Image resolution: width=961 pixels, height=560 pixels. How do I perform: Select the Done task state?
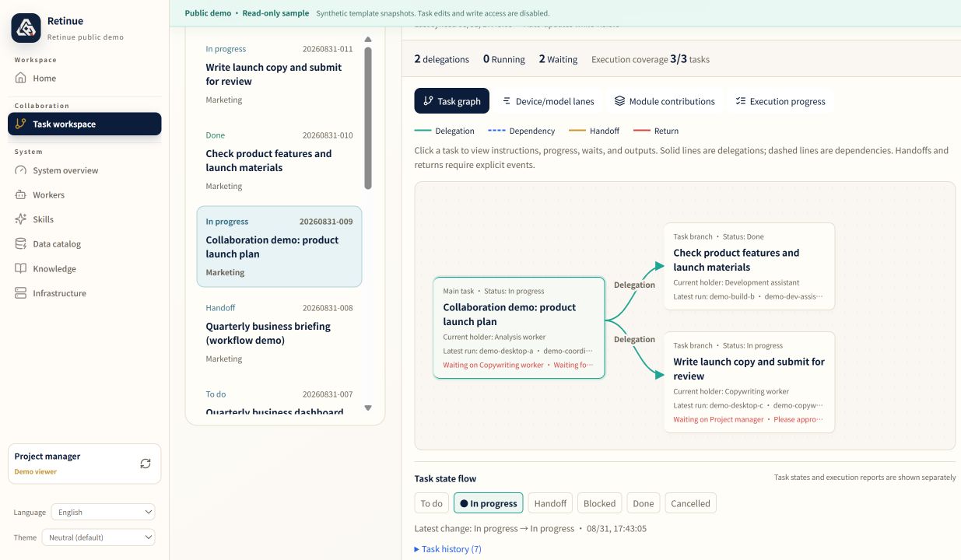pyautogui.click(x=644, y=503)
